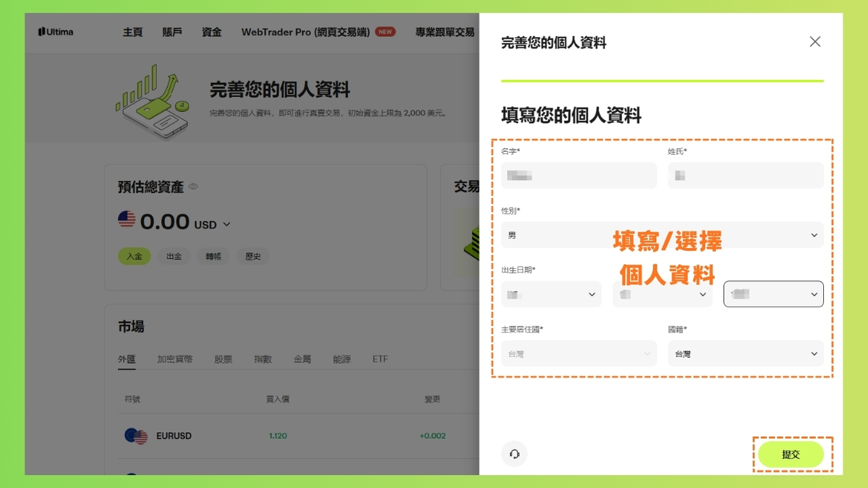Click the 歷史 history button
This screenshot has height=488, width=868.
point(252,256)
